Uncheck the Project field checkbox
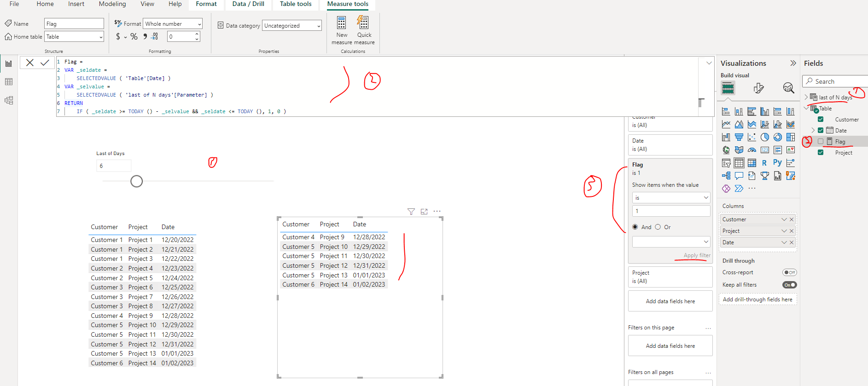868x386 pixels. tap(821, 153)
